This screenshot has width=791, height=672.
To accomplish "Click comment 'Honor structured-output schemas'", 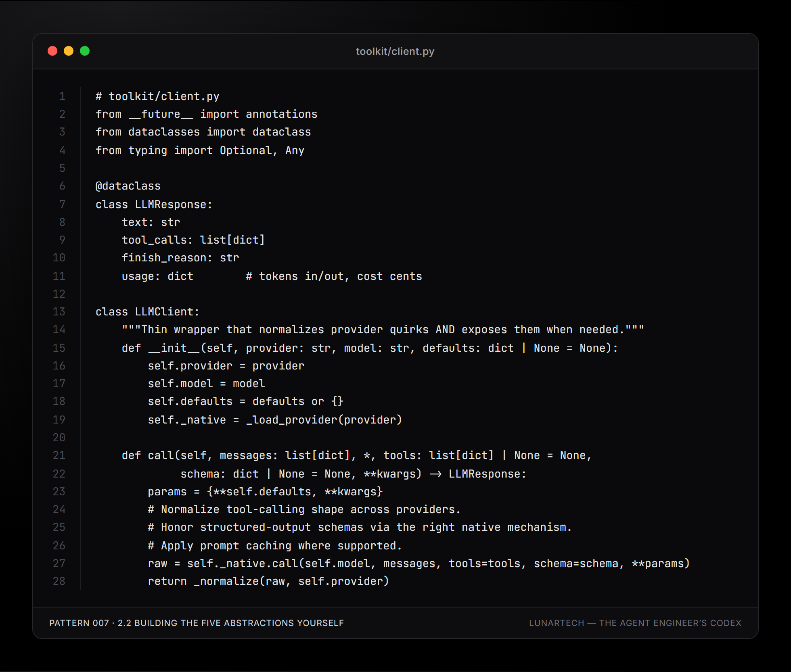I will 360,527.
